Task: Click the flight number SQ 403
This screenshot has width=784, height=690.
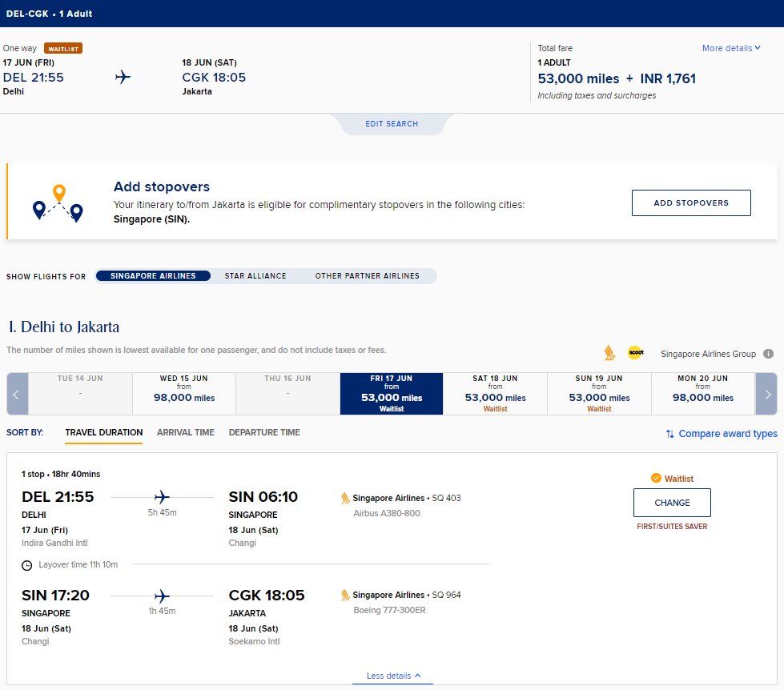Action: coord(446,498)
